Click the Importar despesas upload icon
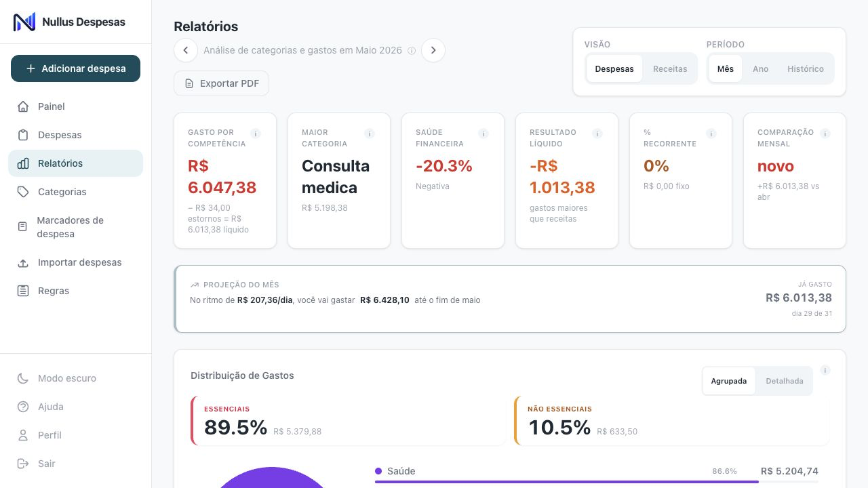The width and height of the screenshot is (868, 488). point(23,262)
